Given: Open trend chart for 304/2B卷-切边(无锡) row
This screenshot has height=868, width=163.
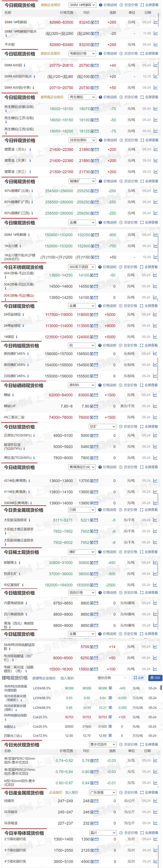Looking at the screenshot, I should (155, 286).
